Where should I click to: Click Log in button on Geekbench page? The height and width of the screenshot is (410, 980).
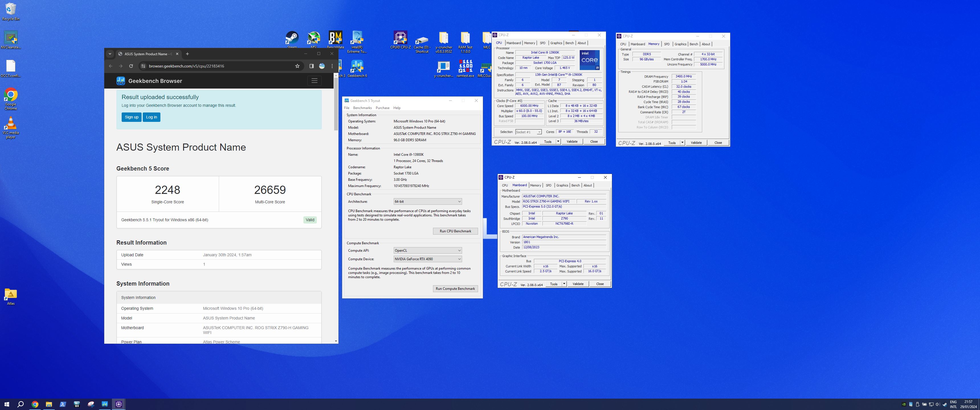151,117
